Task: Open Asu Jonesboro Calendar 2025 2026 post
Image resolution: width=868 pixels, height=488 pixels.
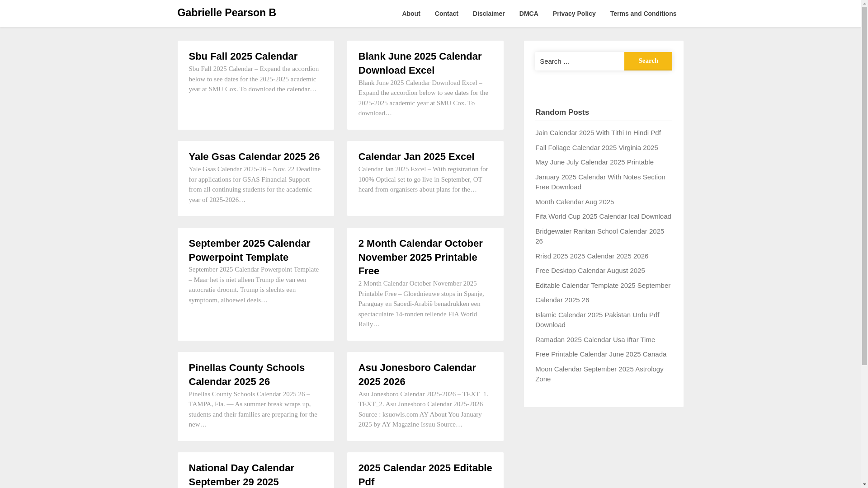Action: click(417, 375)
